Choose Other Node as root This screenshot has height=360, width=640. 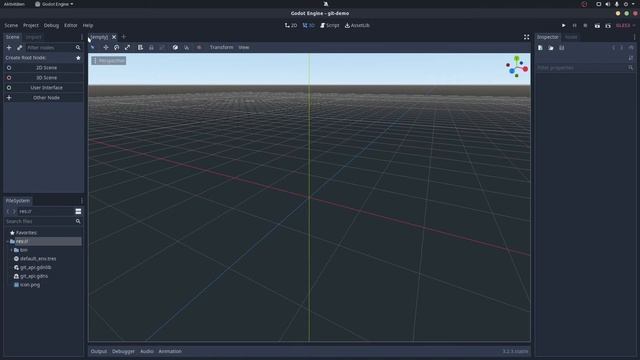[43, 98]
